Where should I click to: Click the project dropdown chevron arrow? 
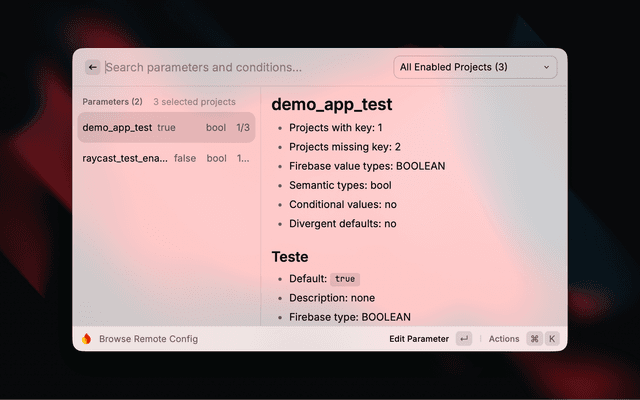tap(546, 67)
